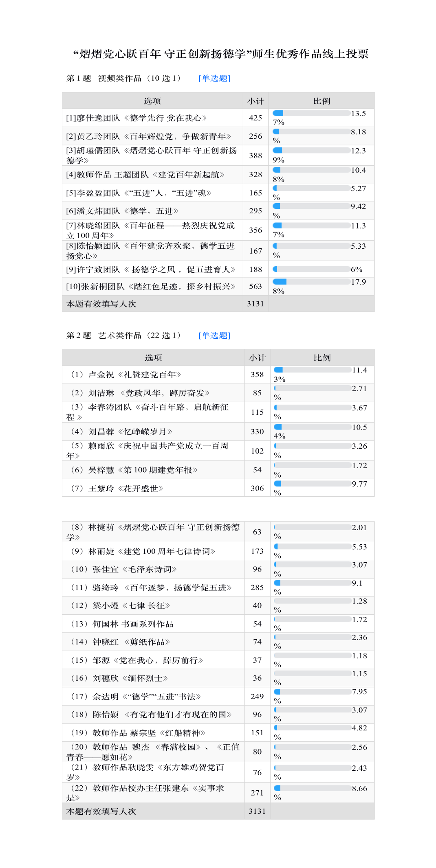The width and height of the screenshot is (436, 868).
Task: Click the 教师作品 蔡宗坚《红船精神》 entry
Action: click(138, 733)
